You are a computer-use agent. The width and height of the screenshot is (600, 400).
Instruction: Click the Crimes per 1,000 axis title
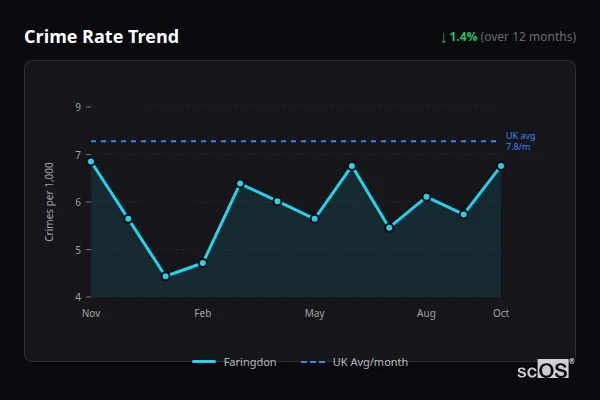point(49,202)
